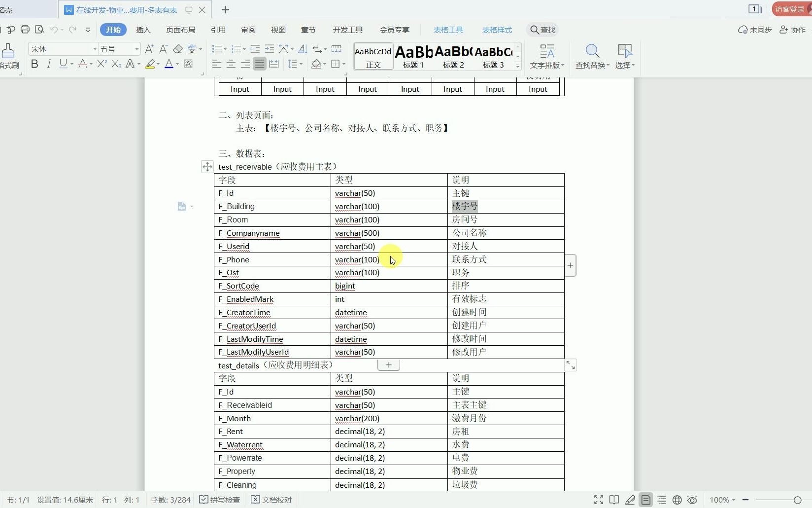Viewport: 812px width, 508px height.
Task: Toggle 拼写检查 spell check
Action: [219, 500]
